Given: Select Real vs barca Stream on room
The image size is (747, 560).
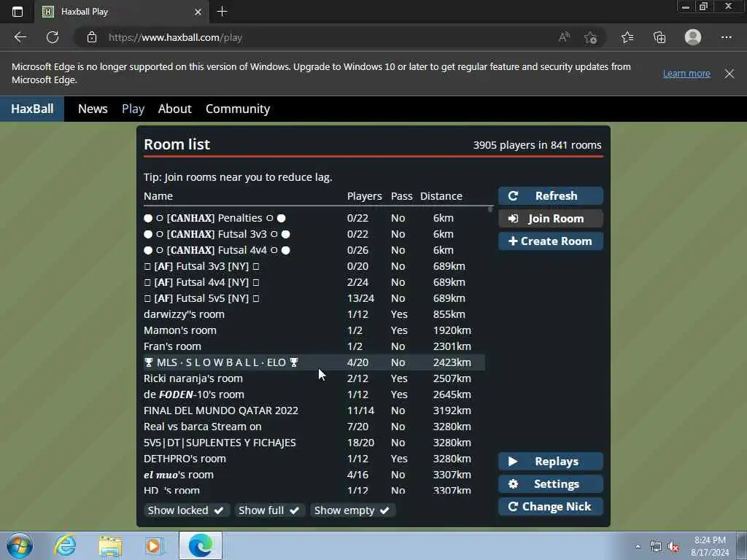Looking at the screenshot, I should tap(314, 427).
